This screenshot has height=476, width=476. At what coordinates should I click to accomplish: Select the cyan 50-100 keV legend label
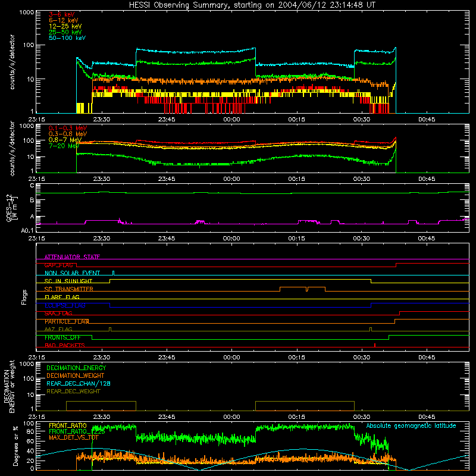[x=67, y=38]
